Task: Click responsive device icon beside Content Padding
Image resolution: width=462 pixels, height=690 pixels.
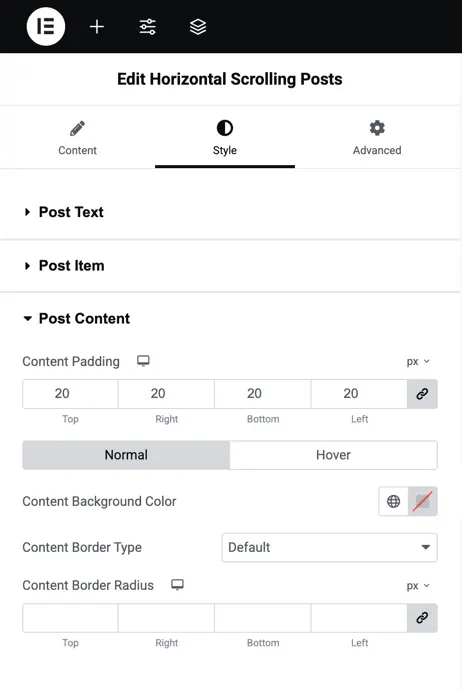Action: pyautogui.click(x=143, y=361)
